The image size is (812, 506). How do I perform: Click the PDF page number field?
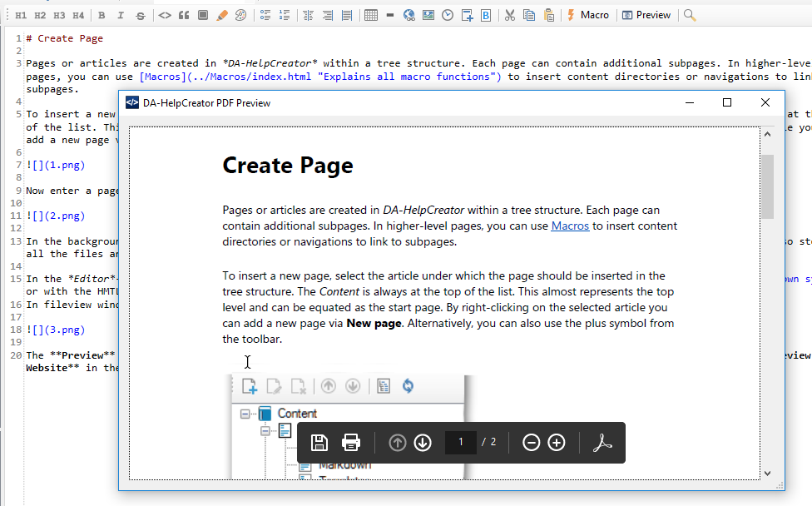460,442
